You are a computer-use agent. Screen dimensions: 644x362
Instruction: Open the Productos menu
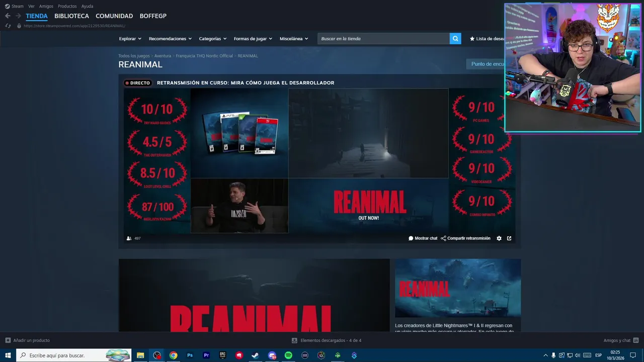67,6
